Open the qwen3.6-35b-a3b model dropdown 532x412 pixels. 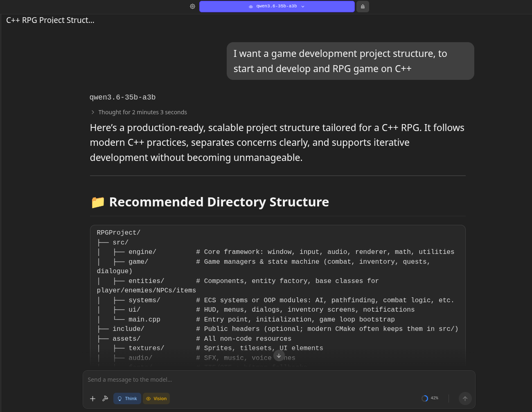[277, 7]
